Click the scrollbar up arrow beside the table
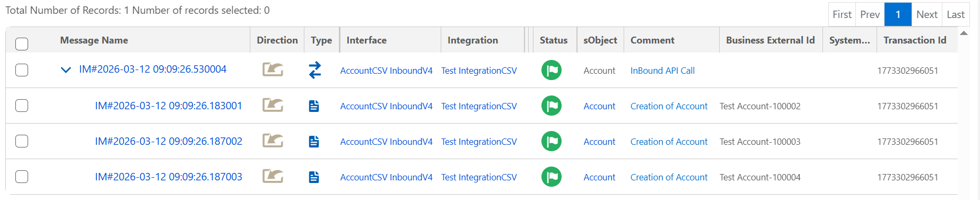 [964, 33]
